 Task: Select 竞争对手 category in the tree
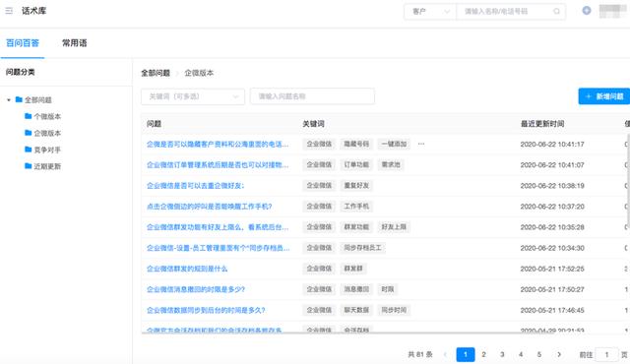[47, 150]
